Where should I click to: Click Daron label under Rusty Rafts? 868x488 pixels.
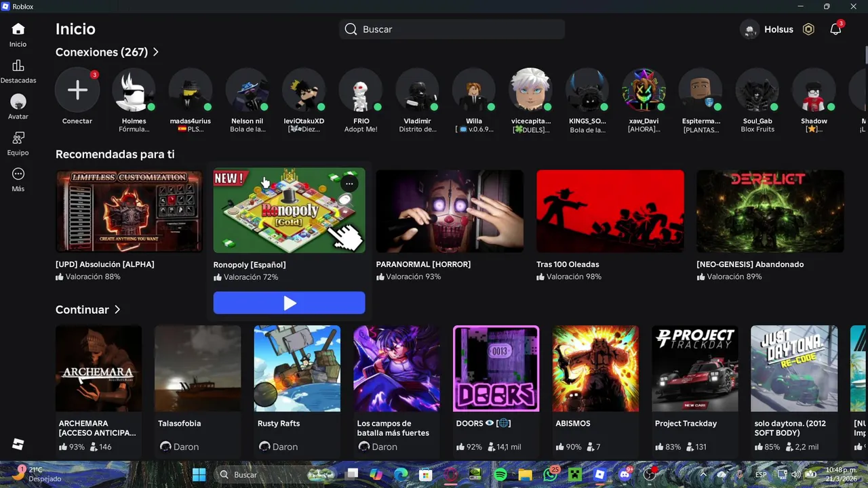click(285, 447)
